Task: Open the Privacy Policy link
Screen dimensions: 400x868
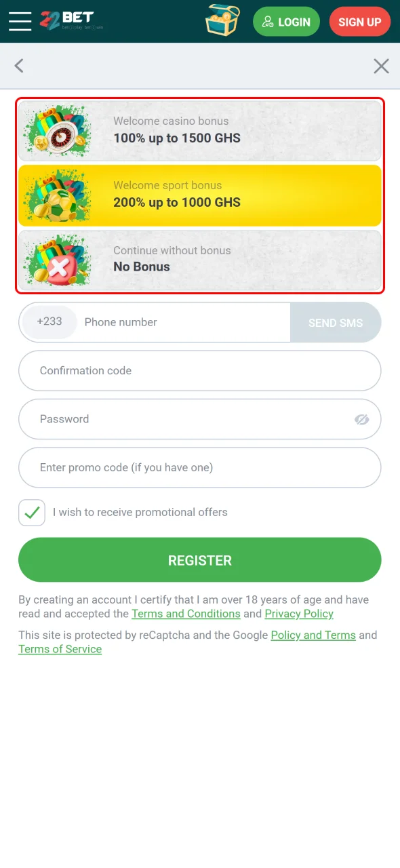Action: click(299, 614)
